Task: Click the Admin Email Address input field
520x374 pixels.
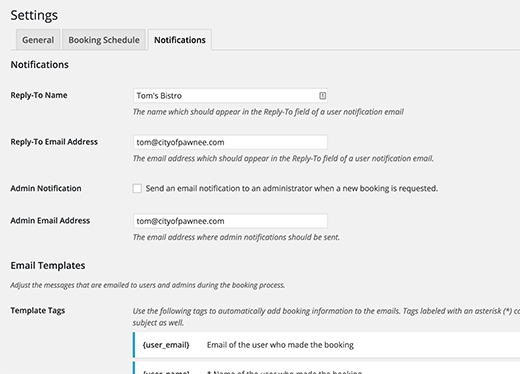Action: 230,221
